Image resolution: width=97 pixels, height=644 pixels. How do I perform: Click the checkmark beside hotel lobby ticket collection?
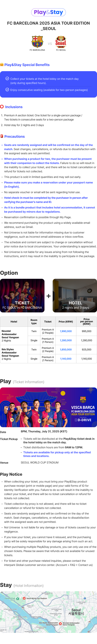coord(7,79)
